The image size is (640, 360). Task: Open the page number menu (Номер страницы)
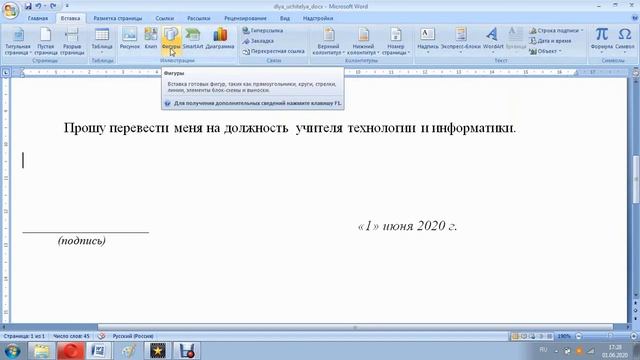click(x=396, y=41)
